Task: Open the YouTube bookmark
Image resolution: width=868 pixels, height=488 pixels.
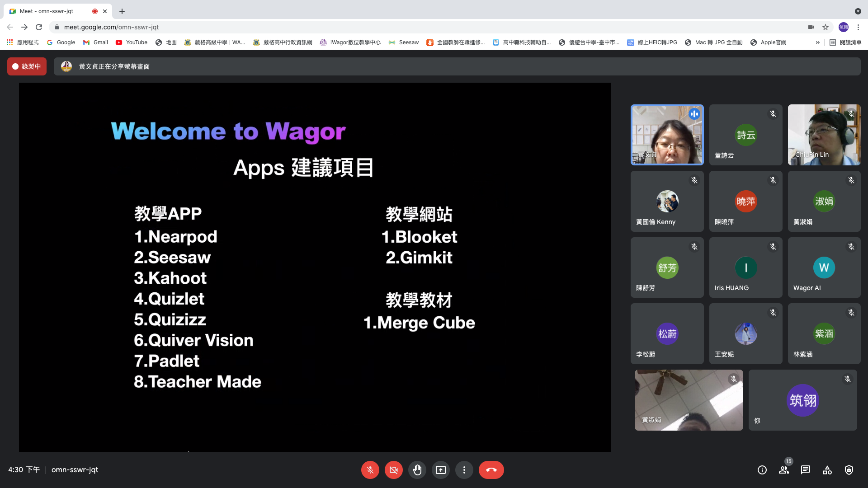Action: pyautogui.click(x=132, y=42)
